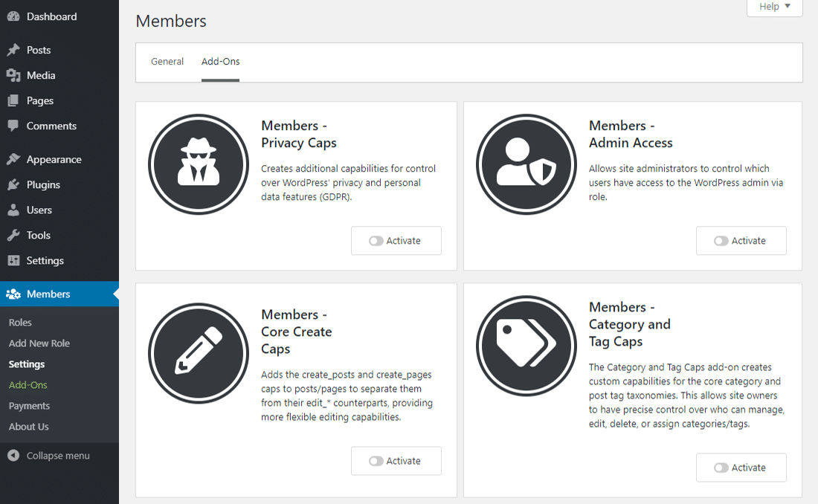Click the Admin Access user-shield icon
Screen dimensions: 818x504
526,164
